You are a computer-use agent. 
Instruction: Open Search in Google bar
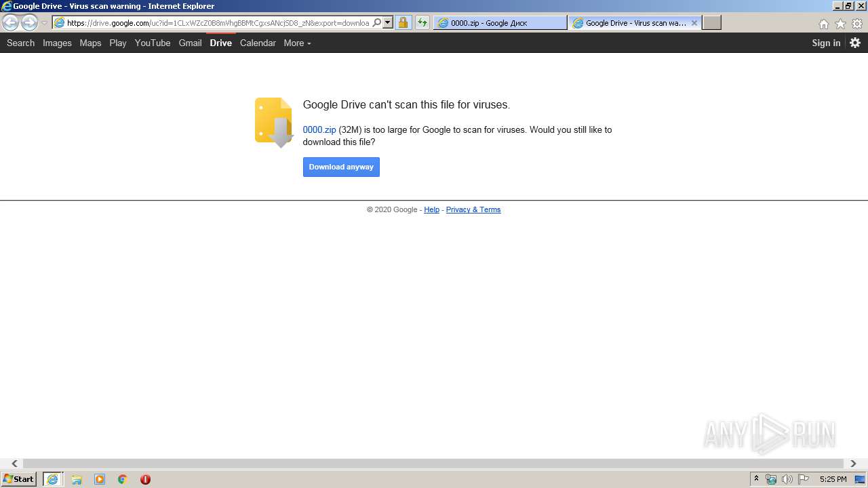click(x=20, y=43)
